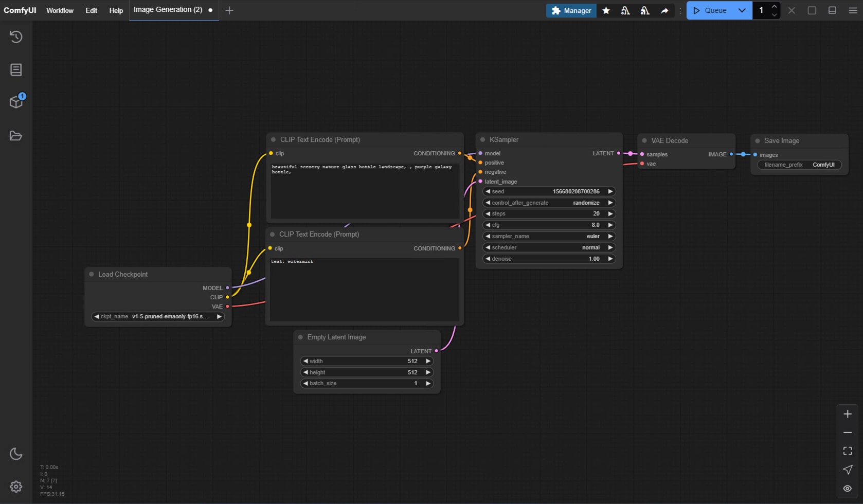Open the node library sidebar panel
Image resolution: width=863 pixels, height=504 pixels.
[15, 69]
